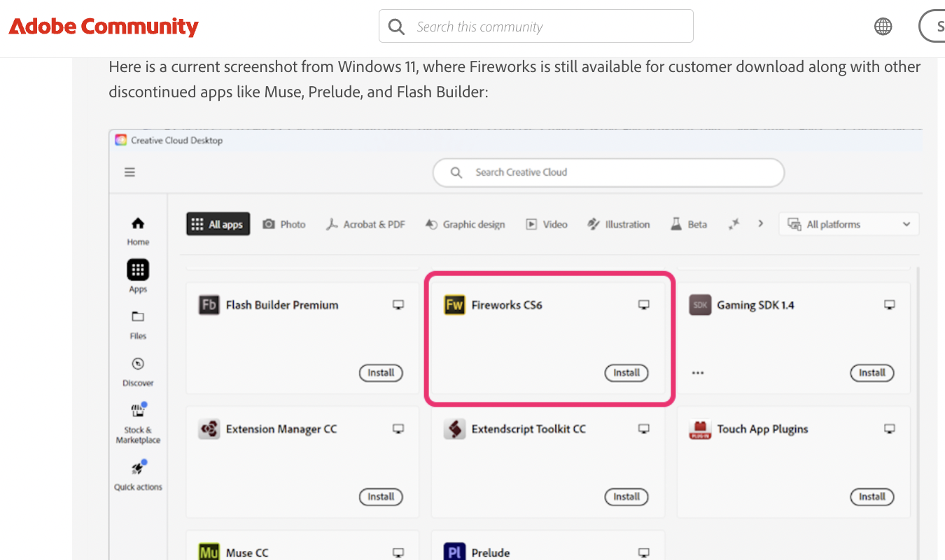Switch to the Graphic design tab
This screenshot has height=560, width=945.
(x=465, y=224)
